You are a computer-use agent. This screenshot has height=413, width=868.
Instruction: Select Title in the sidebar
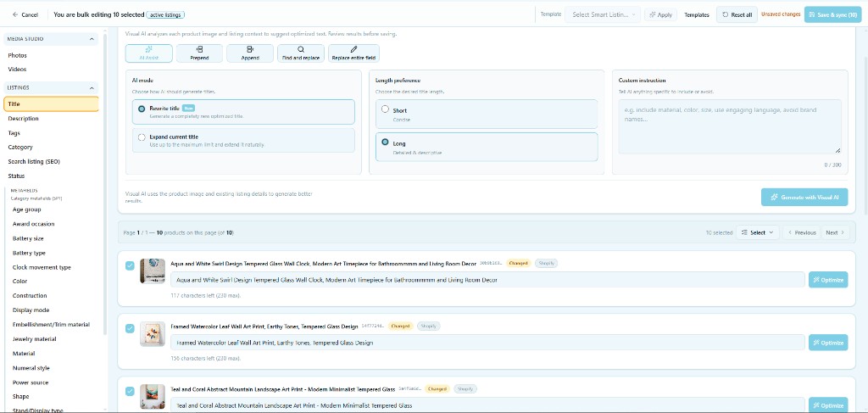click(51, 103)
